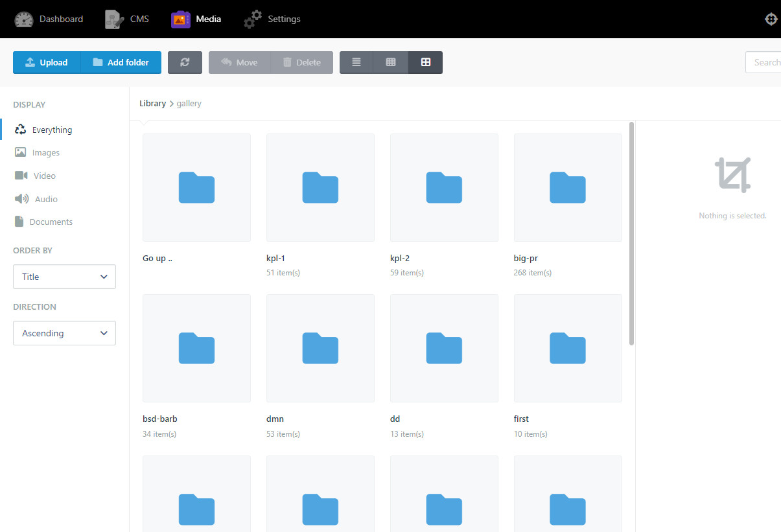The image size is (781, 532).
Task: Click the crosshair icon in top bar
Action: point(771,19)
